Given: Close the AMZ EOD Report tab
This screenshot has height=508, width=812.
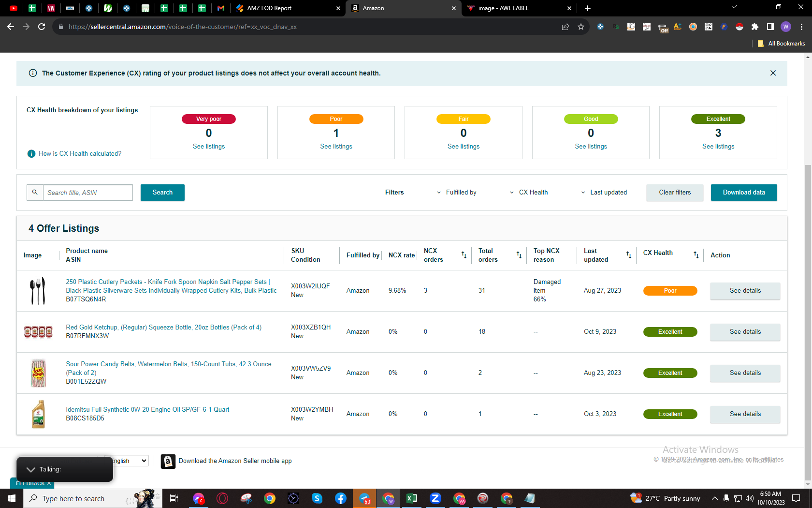Looking at the screenshot, I should coord(338,8).
